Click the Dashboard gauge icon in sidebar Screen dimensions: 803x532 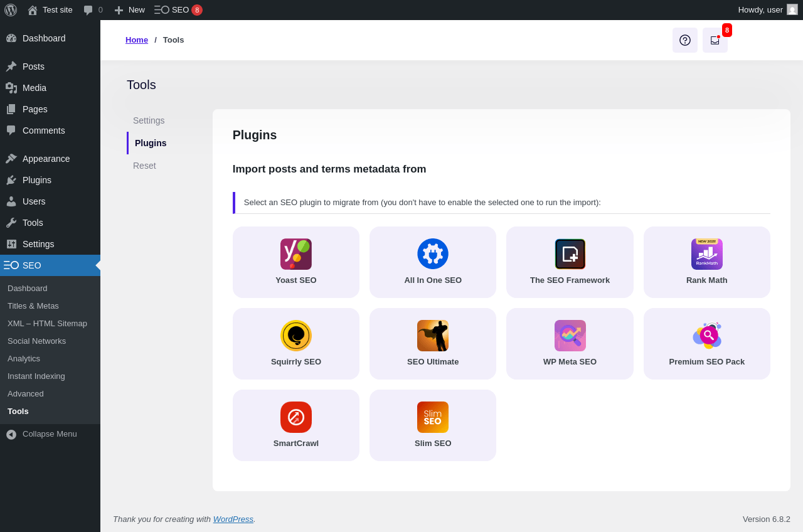[11, 38]
